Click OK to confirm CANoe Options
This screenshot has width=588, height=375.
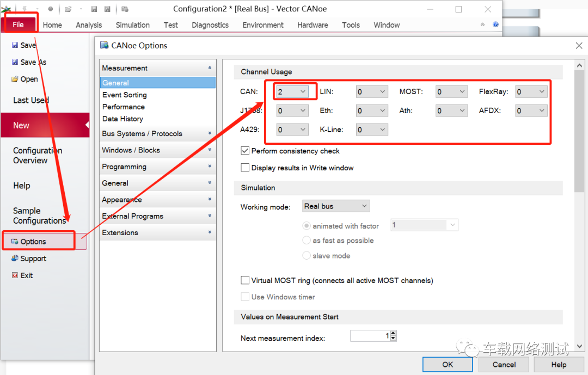click(448, 365)
